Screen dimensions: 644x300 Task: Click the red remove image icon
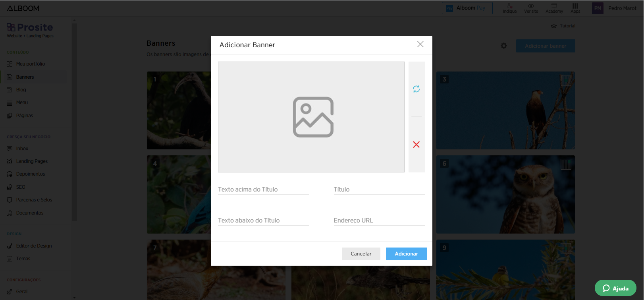click(416, 145)
